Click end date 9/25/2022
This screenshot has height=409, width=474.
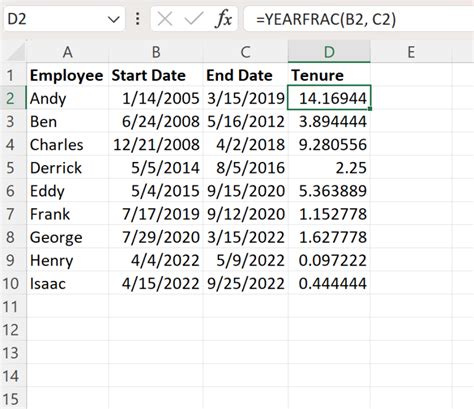[x=246, y=283]
